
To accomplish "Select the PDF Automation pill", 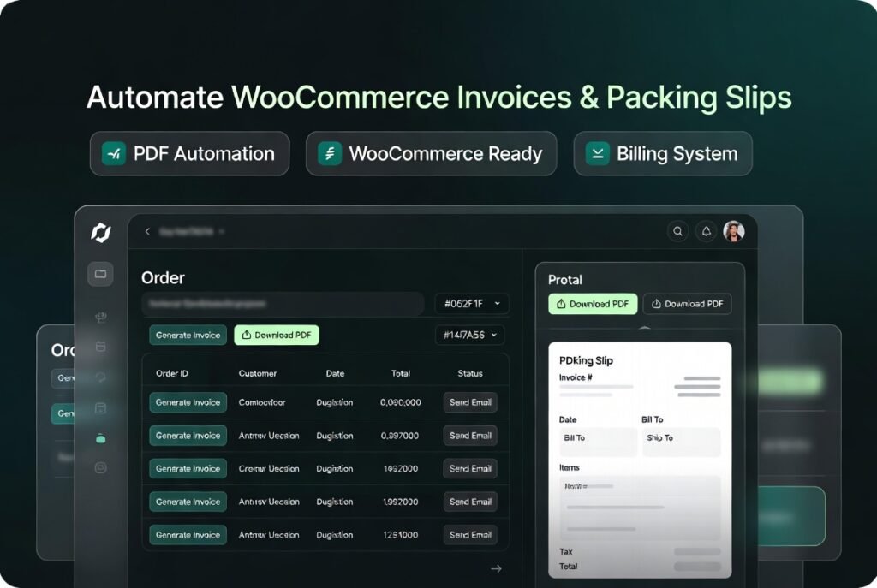I will (x=189, y=154).
